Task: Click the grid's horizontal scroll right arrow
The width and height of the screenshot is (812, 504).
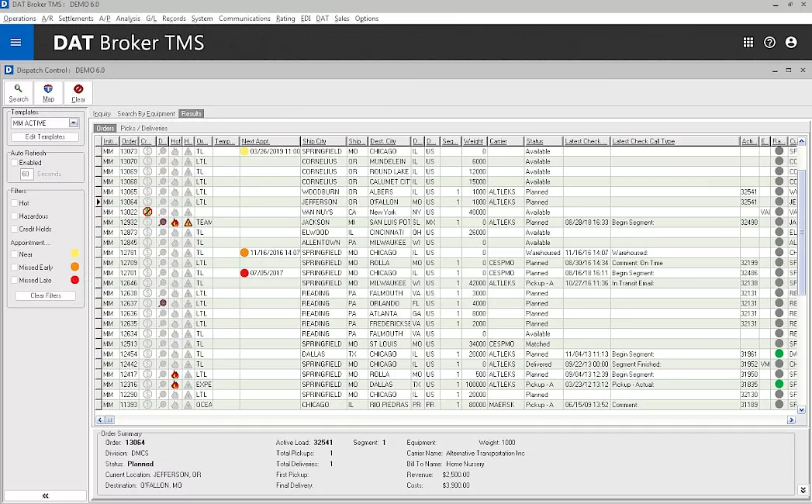Action: pos(791,420)
